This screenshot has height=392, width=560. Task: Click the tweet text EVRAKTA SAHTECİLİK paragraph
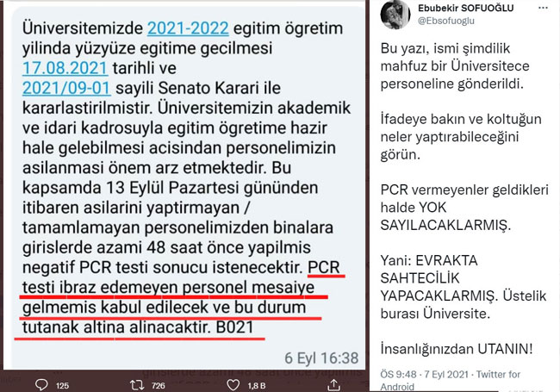tap(464, 287)
